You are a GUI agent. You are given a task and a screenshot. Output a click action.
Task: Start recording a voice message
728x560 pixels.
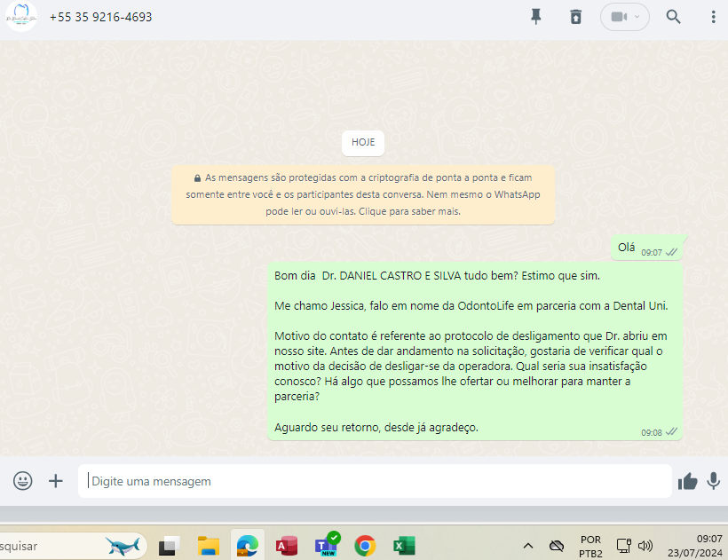click(714, 481)
